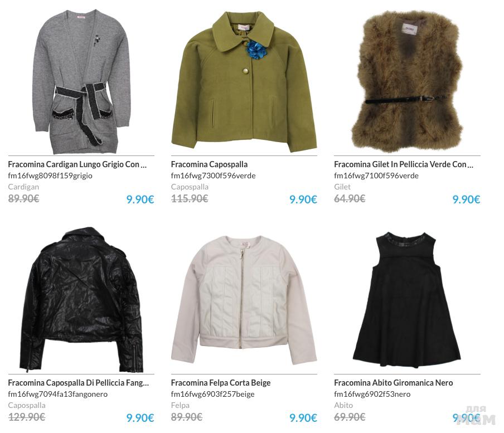The width and height of the screenshot is (504, 433).
Task: Open the grey long cardigan product image
Action: click(81, 82)
